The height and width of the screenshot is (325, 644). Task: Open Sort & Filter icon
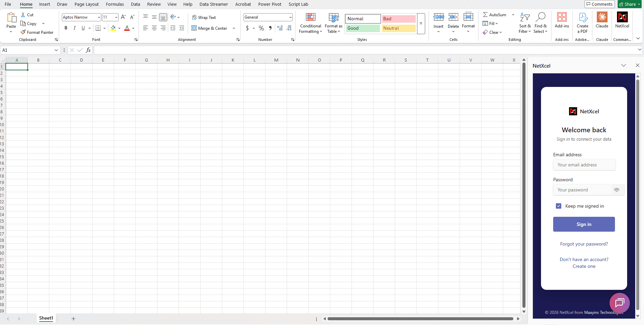[525, 17]
